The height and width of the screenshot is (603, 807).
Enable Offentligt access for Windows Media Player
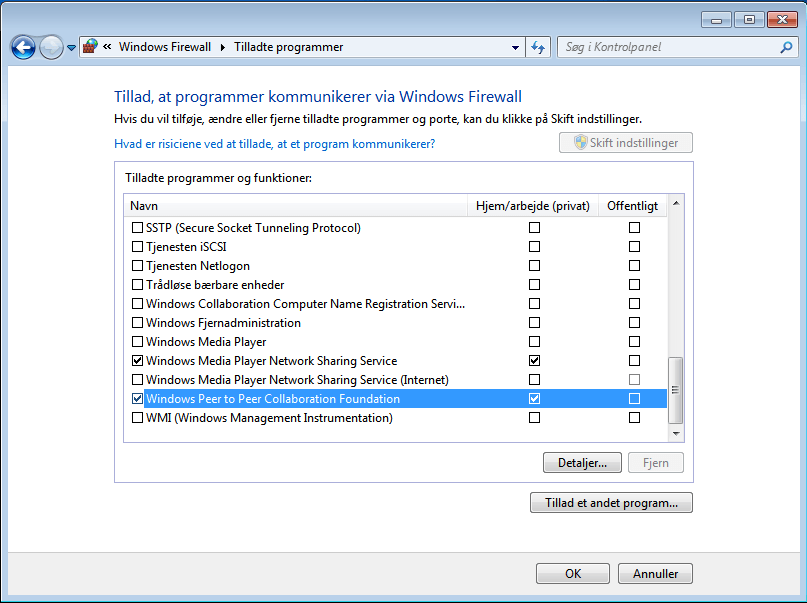tap(634, 341)
